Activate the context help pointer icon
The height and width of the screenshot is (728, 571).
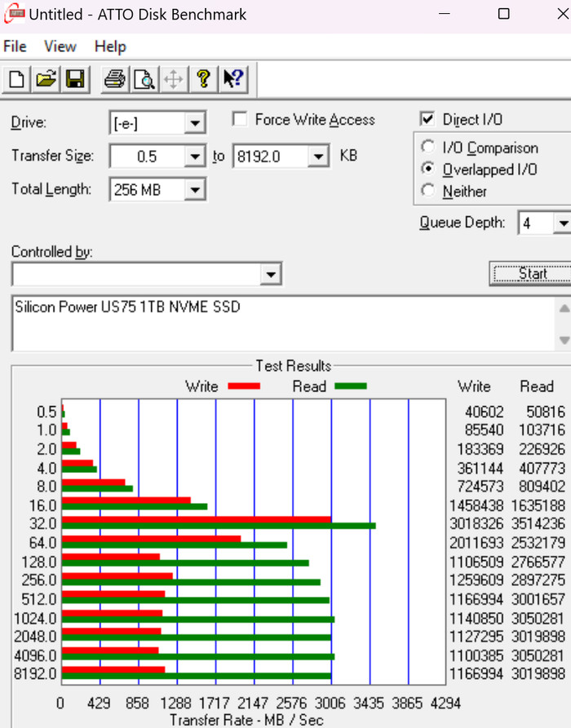tap(232, 79)
